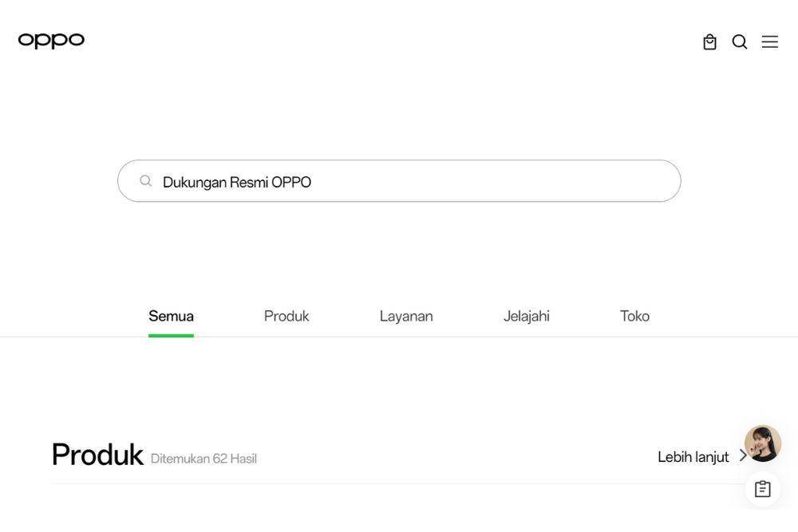
Task: Open the header search icon
Action: pos(740,41)
